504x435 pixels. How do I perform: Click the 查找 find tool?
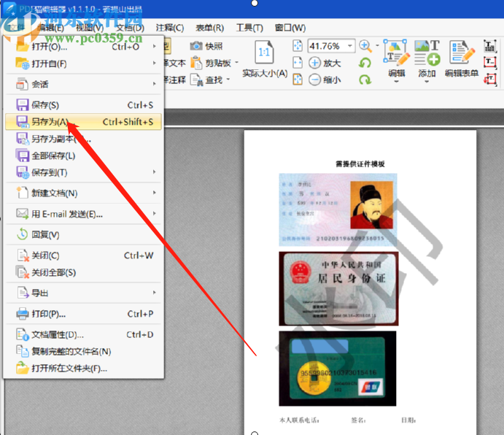coord(206,80)
